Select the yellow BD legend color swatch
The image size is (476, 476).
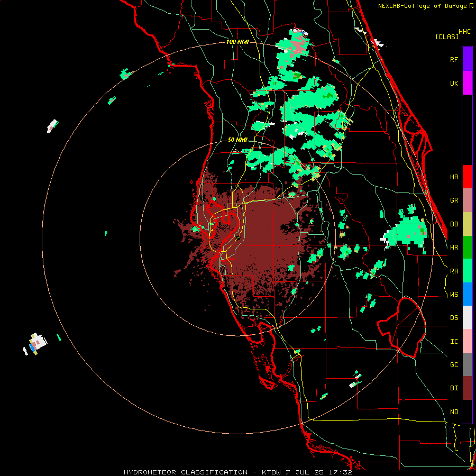pyautogui.click(x=467, y=224)
